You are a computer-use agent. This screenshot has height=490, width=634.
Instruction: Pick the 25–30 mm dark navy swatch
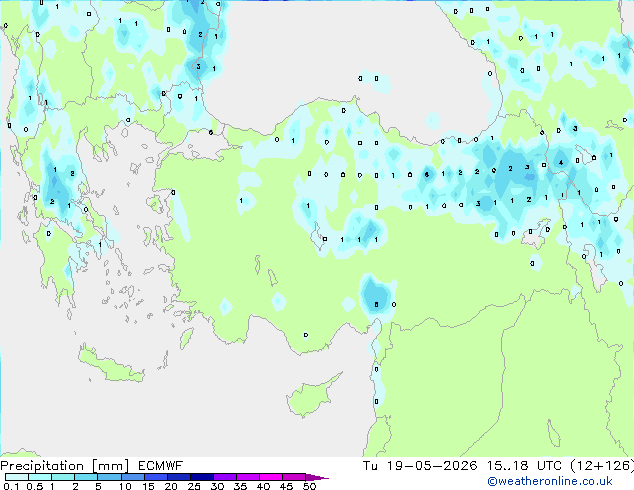coord(201,477)
